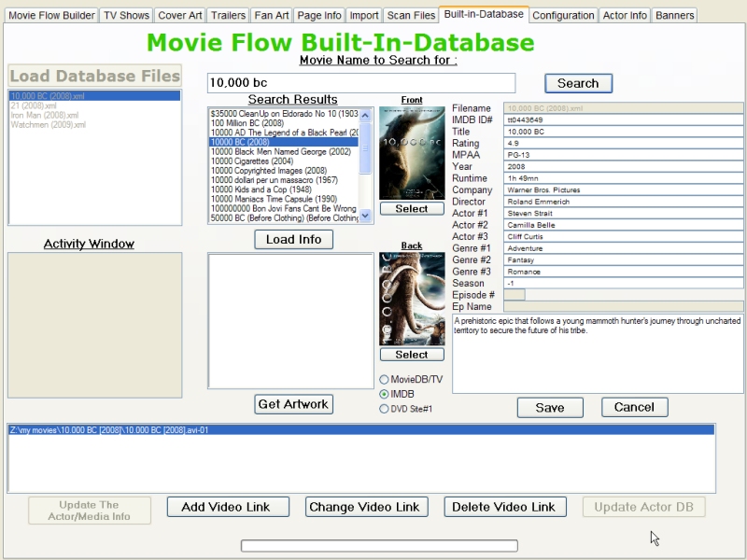Viewport: 747px width, 560px height.
Task: Click the front cover art thumbnail
Action: (x=411, y=153)
